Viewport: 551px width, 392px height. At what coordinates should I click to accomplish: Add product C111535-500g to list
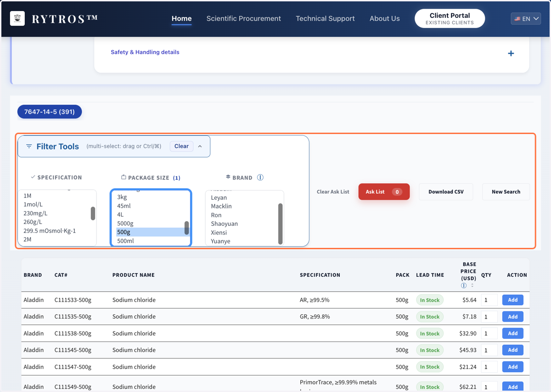click(x=513, y=317)
